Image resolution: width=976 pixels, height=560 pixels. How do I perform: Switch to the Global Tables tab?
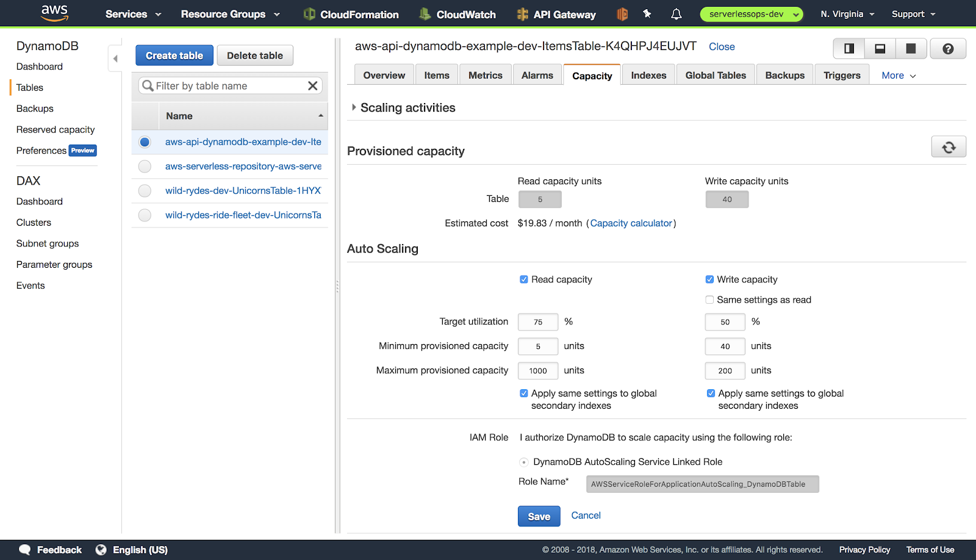[716, 75]
